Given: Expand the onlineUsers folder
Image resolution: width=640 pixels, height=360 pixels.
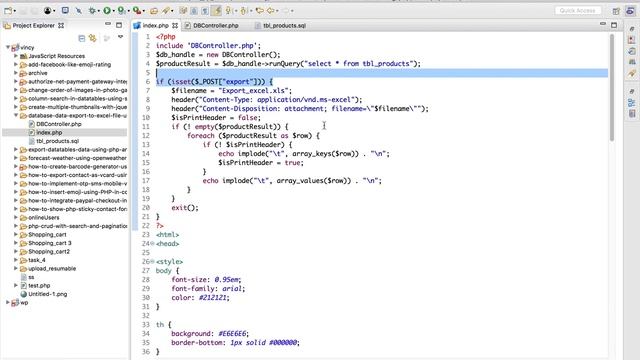Looking at the screenshot, I should click(x=16, y=218).
